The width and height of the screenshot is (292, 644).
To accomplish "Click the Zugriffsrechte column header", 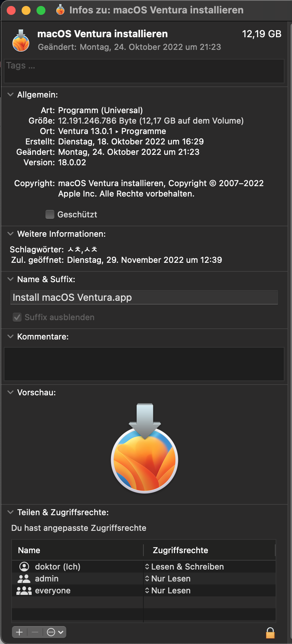I will [x=209, y=550].
